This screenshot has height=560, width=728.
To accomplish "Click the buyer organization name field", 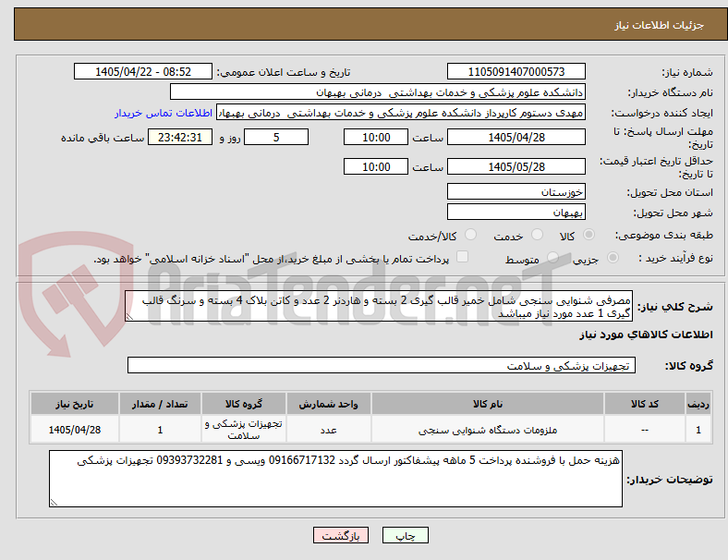I will (378, 91).
